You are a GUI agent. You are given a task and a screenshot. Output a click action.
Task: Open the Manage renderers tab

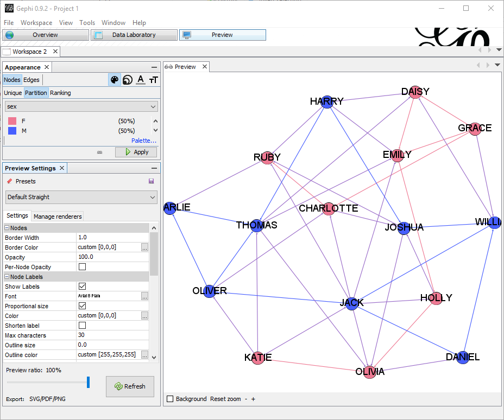[x=58, y=217]
